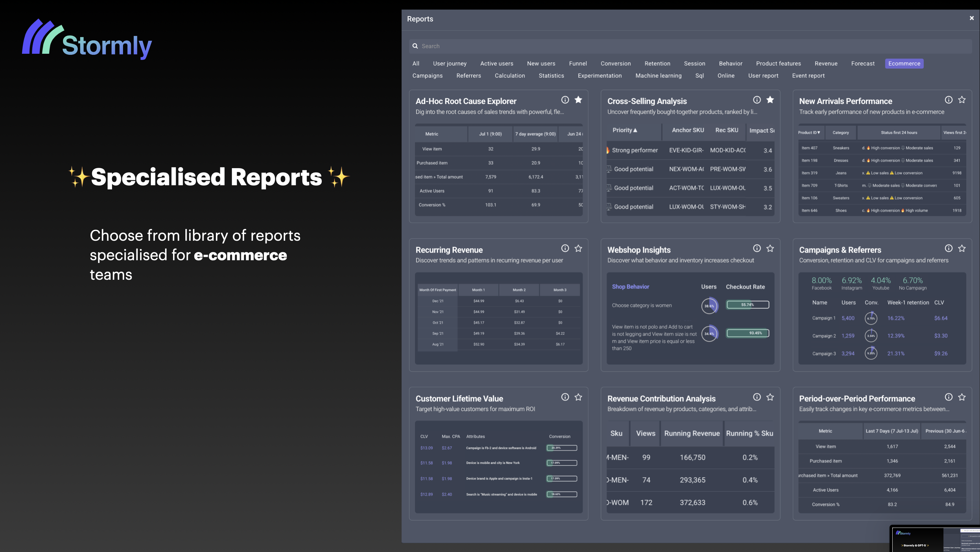Sort by Product ID column arrow
Screen dimensions: 980x552
click(x=818, y=133)
